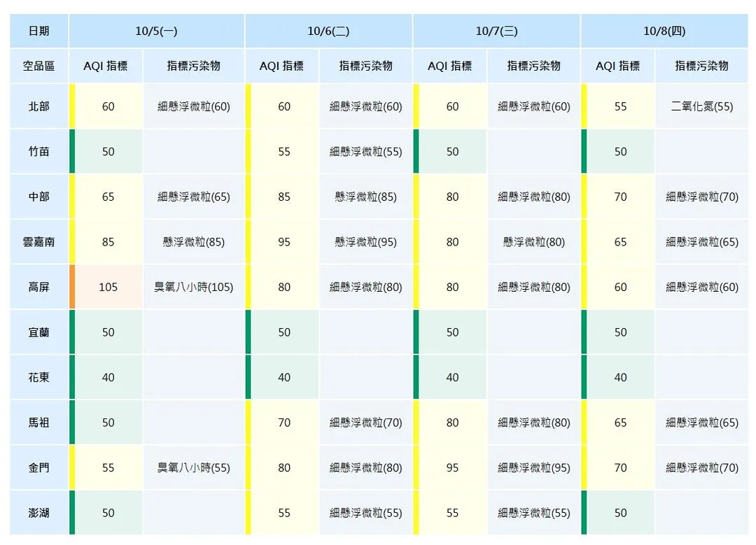Click AQI 指標 header under 10/7(三)
Viewport: 756px width, 545px height.
450,66
